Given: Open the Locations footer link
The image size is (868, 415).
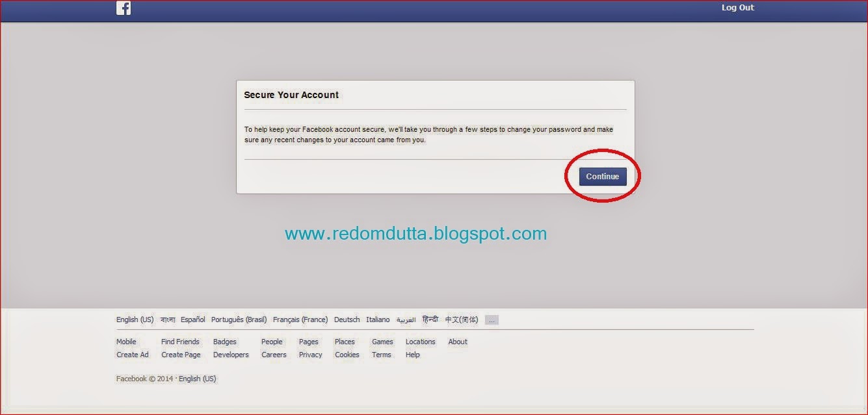Looking at the screenshot, I should [x=421, y=342].
